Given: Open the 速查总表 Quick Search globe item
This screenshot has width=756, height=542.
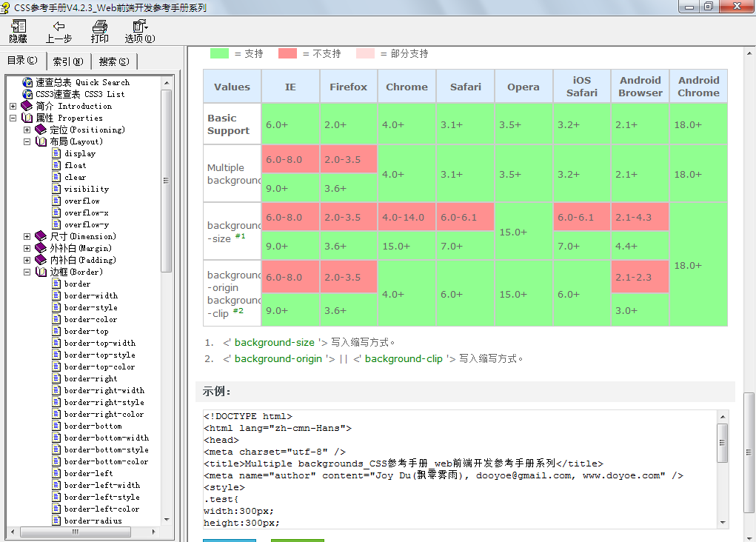Looking at the screenshot, I should tap(27, 82).
